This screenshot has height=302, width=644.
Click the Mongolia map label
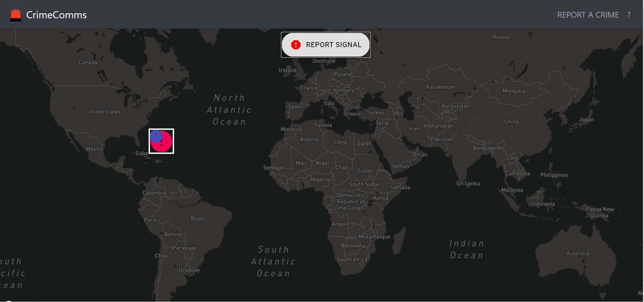click(514, 90)
